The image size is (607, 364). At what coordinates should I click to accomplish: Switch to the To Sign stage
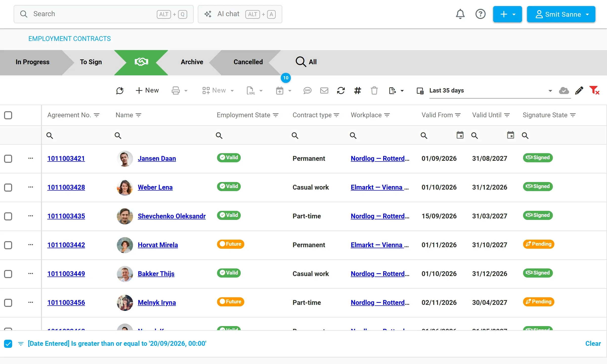[x=91, y=62]
